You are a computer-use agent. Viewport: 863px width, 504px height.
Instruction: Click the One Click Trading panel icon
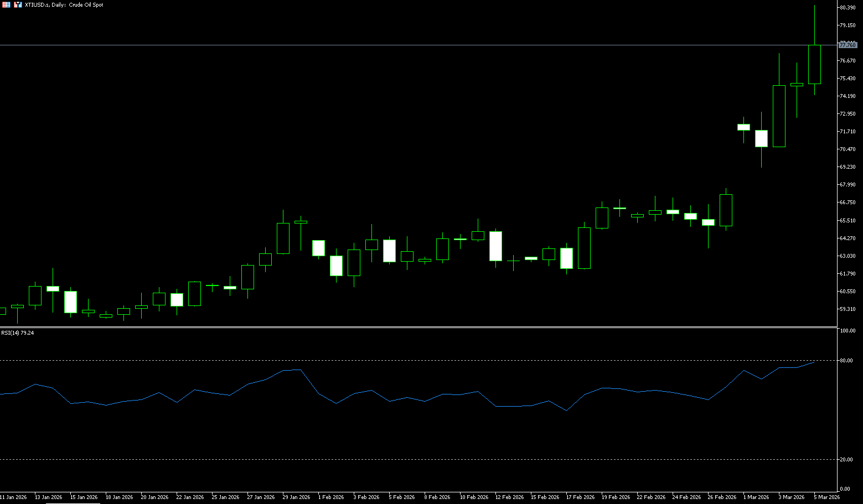[x=6, y=4]
